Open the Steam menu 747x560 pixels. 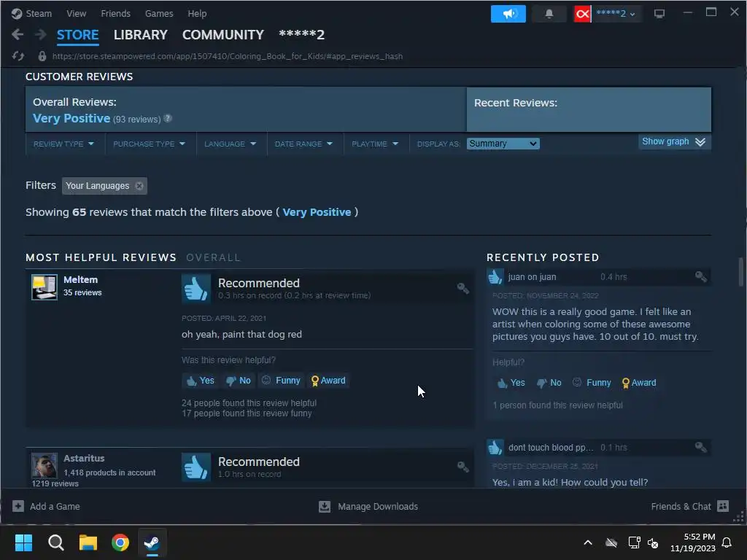click(39, 13)
